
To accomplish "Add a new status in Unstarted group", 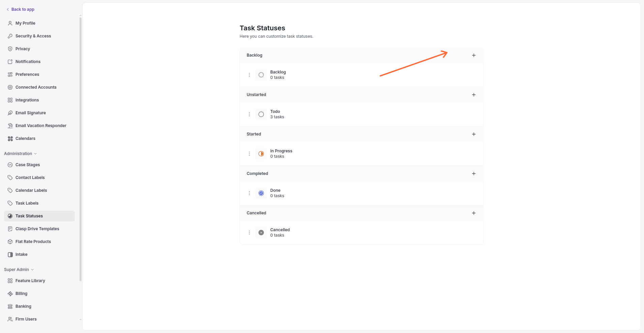I will tap(474, 95).
